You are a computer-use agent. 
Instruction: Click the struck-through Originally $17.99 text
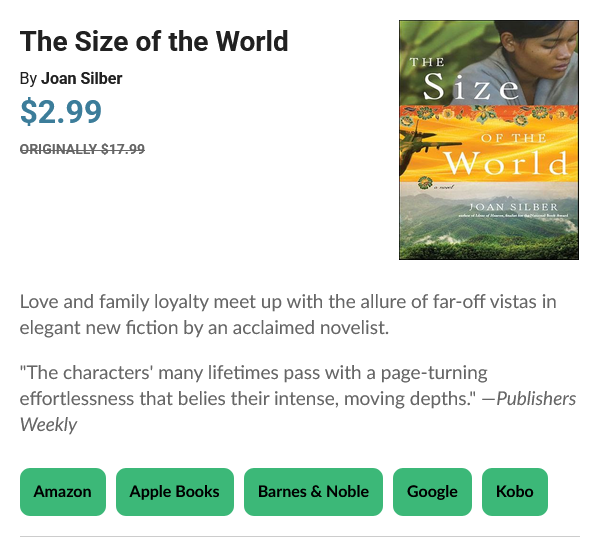(82, 149)
